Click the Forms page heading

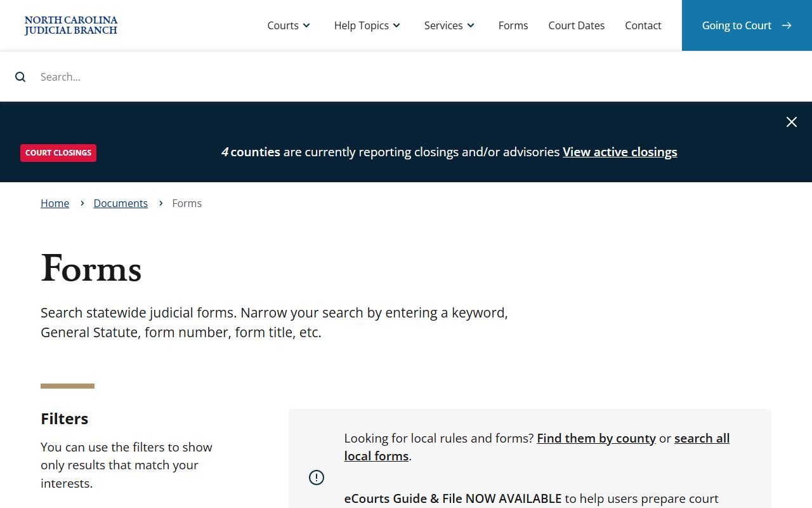coord(91,269)
